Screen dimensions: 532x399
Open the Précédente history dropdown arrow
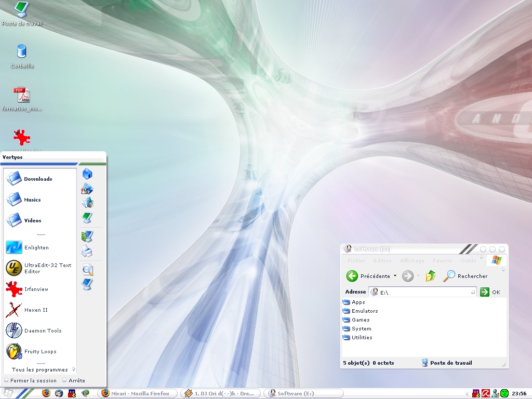(x=395, y=276)
